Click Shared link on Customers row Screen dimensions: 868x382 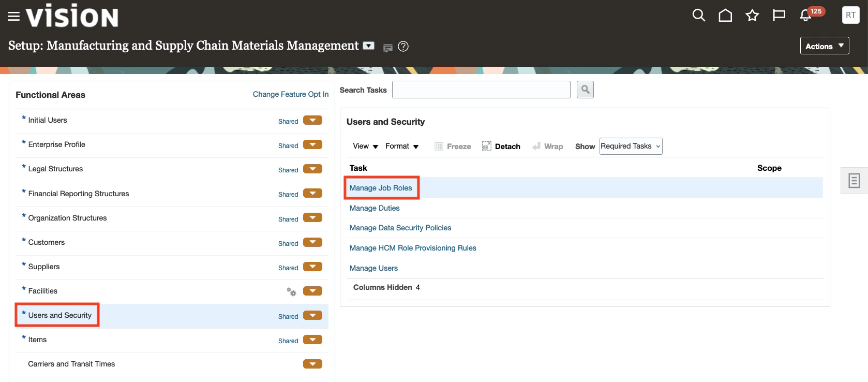(x=288, y=244)
